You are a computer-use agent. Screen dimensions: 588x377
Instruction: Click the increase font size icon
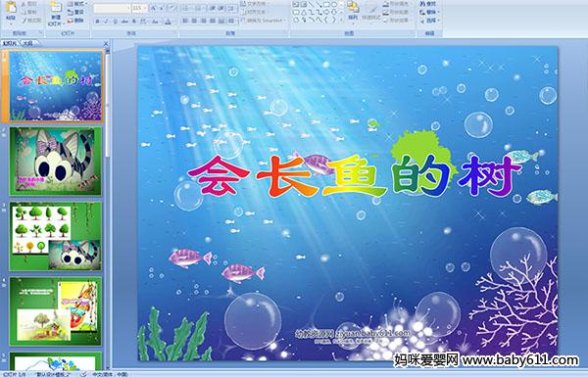(154, 8)
